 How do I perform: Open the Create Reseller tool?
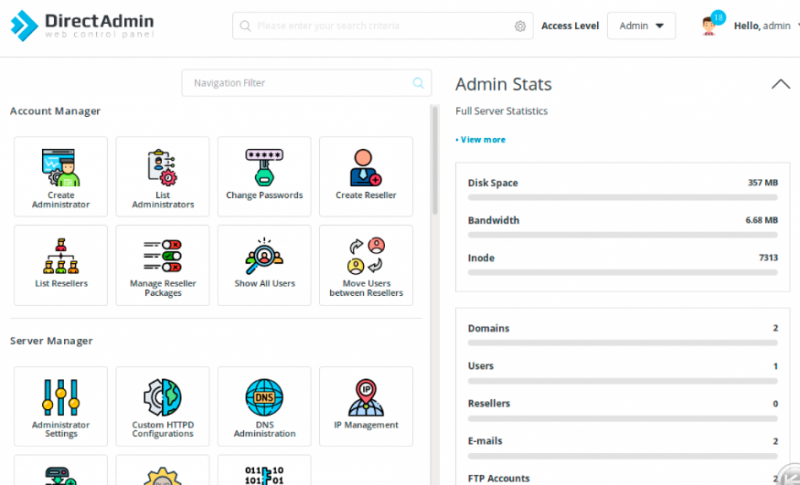point(366,177)
